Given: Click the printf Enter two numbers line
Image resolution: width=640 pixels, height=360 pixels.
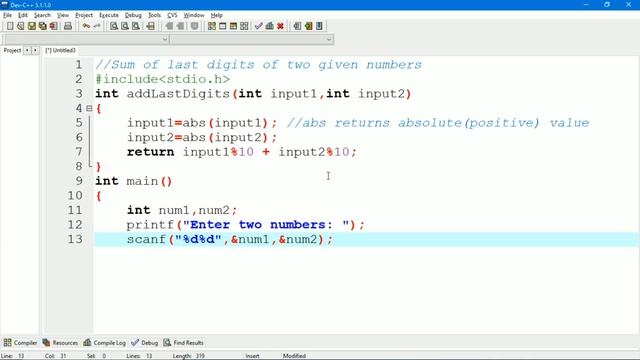Looking at the screenshot, I should point(245,225).
